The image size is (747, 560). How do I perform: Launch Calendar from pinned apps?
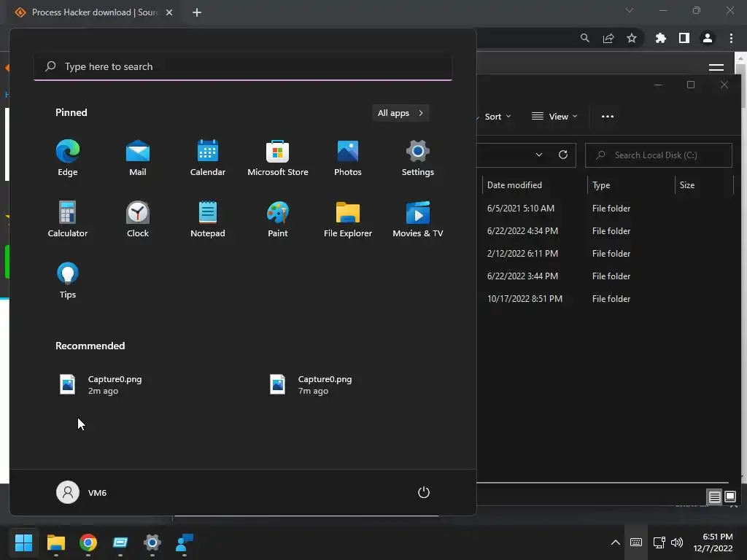[208, 158]
